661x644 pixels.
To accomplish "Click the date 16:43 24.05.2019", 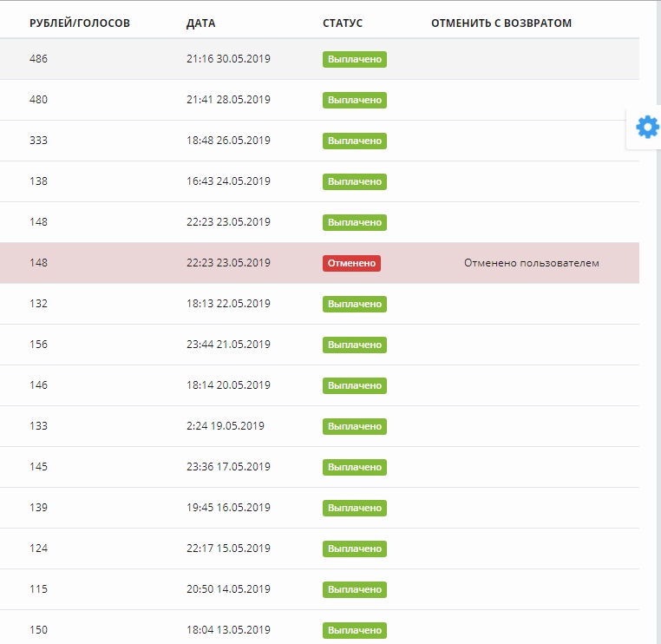I will [228, 181].
